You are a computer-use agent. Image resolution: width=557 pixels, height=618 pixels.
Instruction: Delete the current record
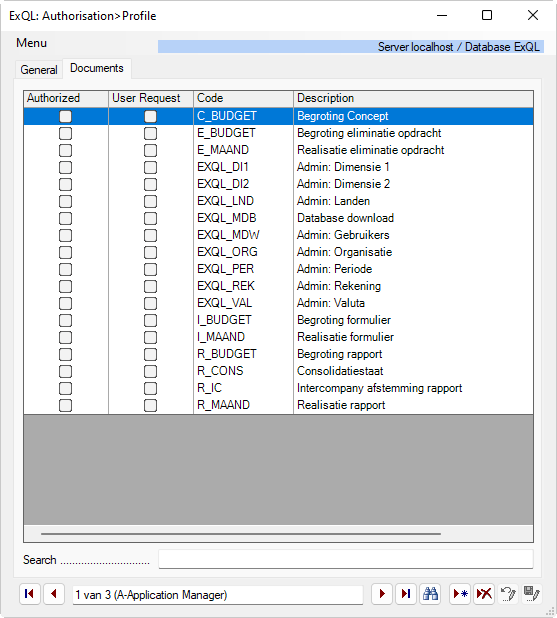484,594
